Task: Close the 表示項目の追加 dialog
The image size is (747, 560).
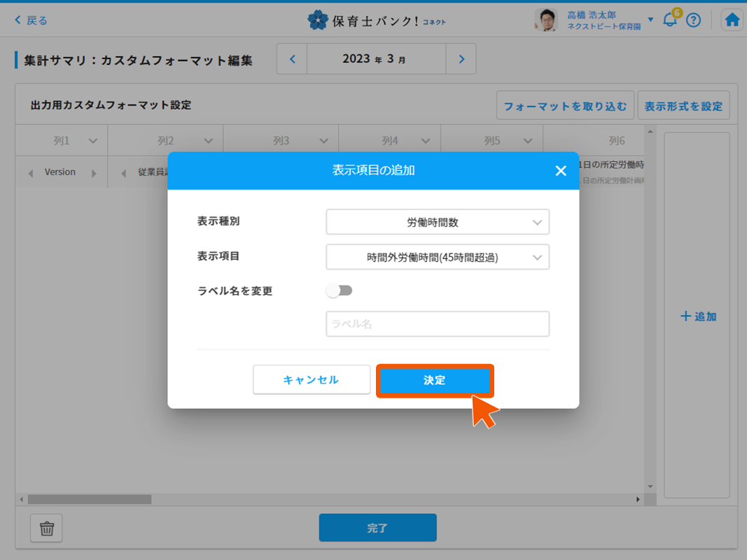Action: 560,171
